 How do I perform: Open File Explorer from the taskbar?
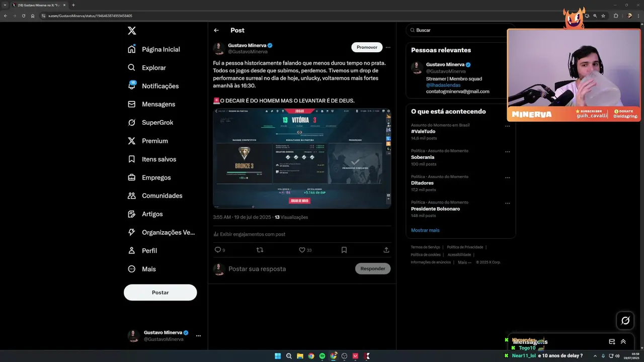tap(300, 356)
